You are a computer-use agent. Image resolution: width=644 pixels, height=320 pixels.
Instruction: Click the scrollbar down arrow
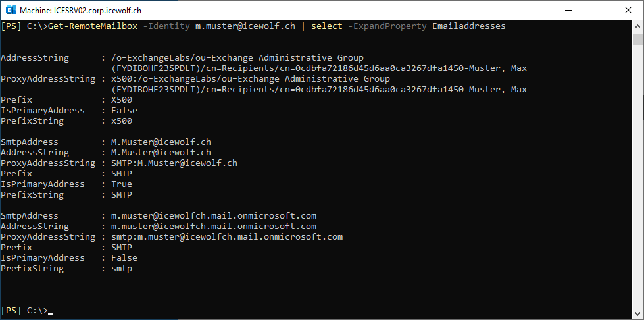[637, 314]
